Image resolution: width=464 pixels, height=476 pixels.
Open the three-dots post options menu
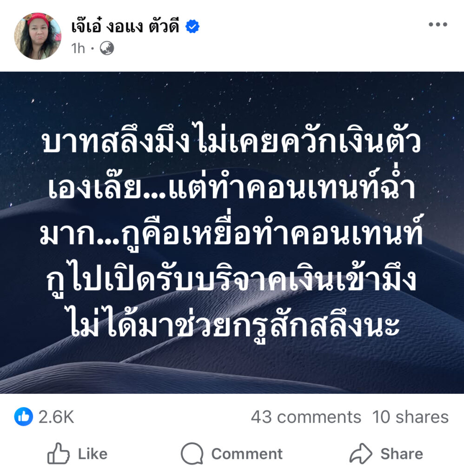coord(437,25)
